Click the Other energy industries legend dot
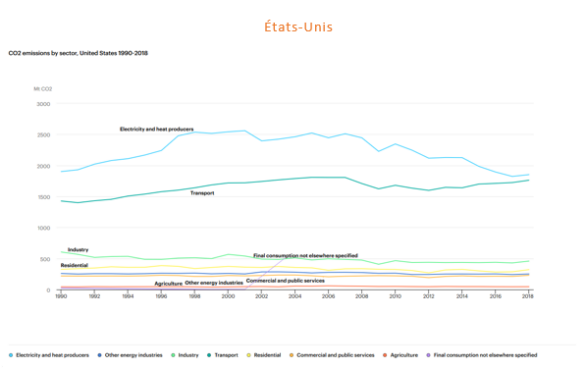 (x=100, y=355)
